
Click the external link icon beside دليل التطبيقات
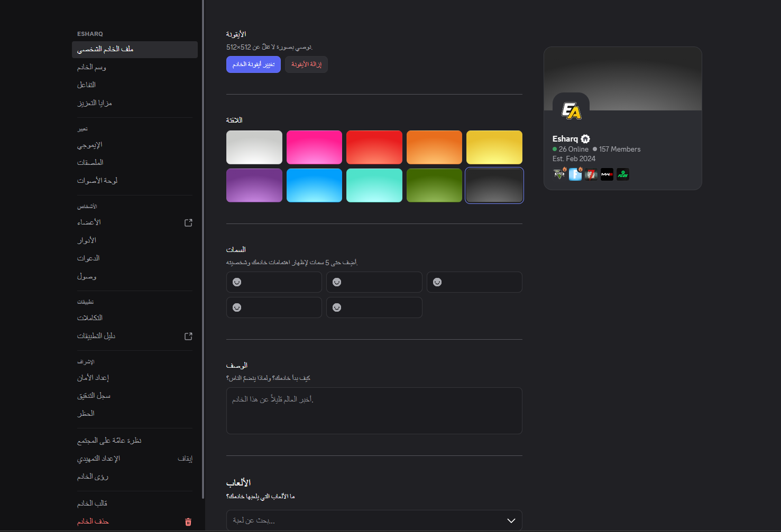tap(188, 336)
